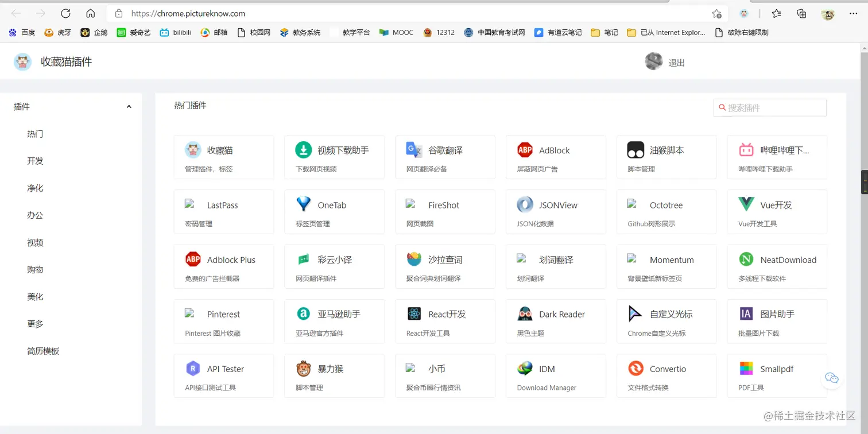Click the JSONView icon
The height and width of the screenshot is (434, 868).
(525, 204)
